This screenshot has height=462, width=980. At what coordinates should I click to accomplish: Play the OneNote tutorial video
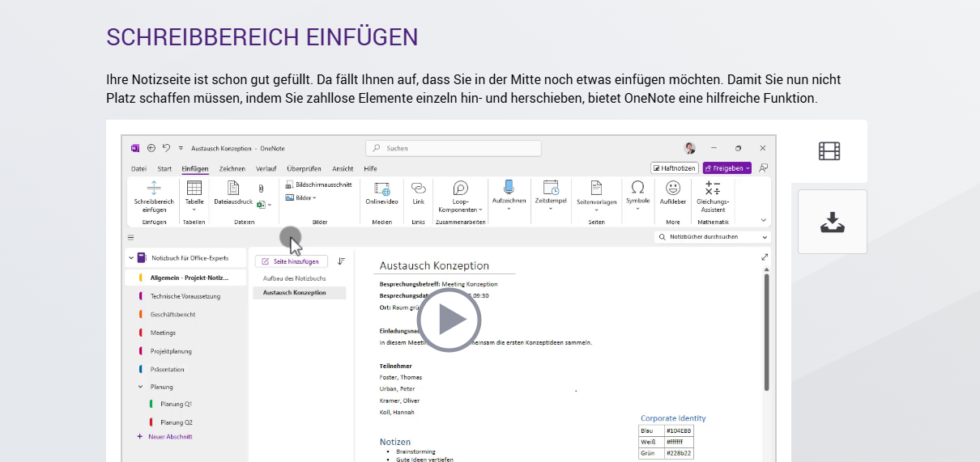[450, 320]
